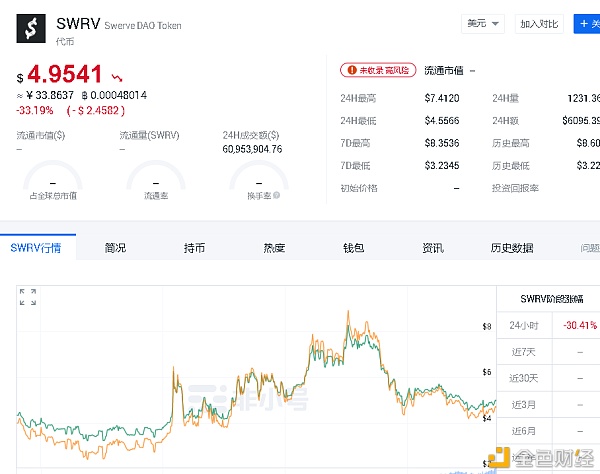
Task: Click the 近6月 row label
Action: [523, 431]
